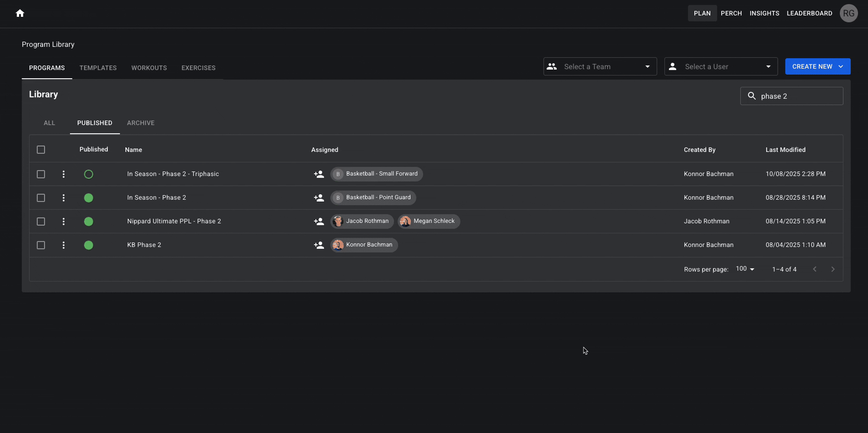Select the Published library tab

pos(95,123)
